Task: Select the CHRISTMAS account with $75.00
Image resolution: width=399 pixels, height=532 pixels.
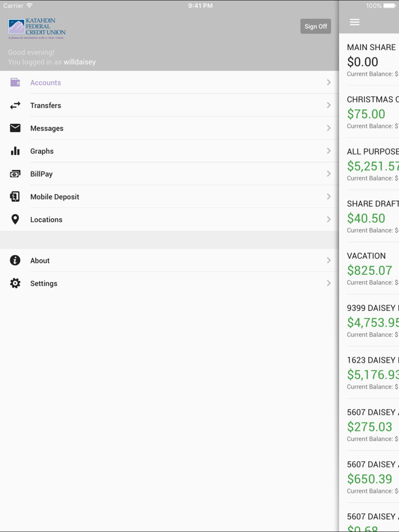Action: pos(372,112)
